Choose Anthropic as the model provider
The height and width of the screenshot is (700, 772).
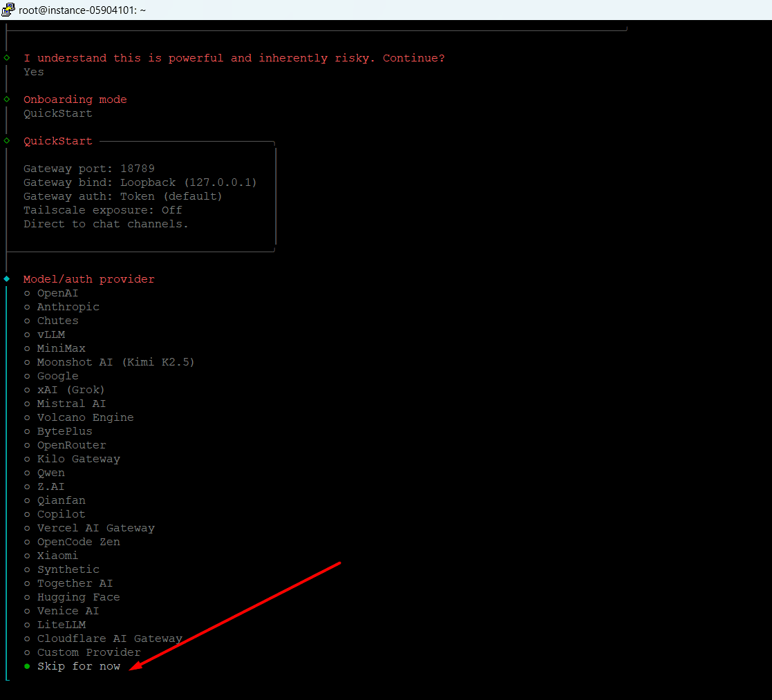68,307
